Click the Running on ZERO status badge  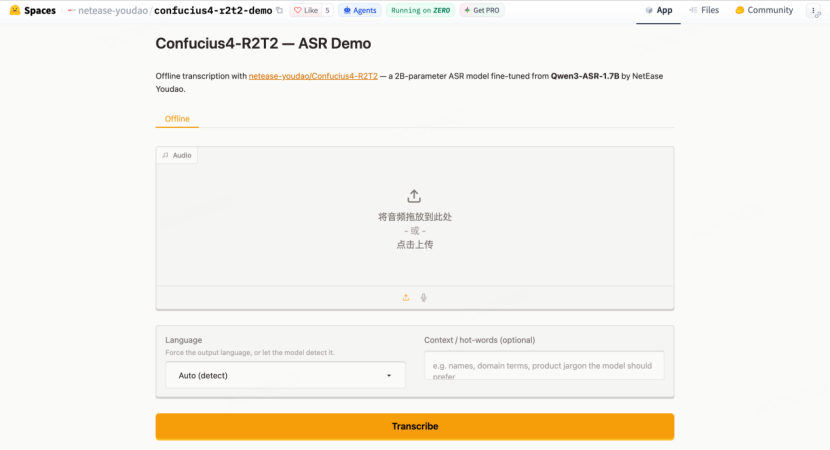[x=420, y=10]
